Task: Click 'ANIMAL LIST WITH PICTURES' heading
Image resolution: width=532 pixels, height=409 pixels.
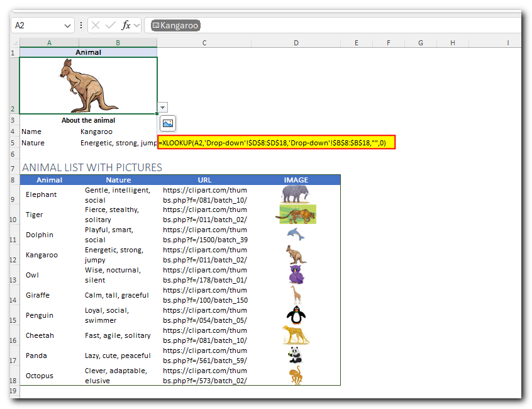Action: (x=92, y=167)
